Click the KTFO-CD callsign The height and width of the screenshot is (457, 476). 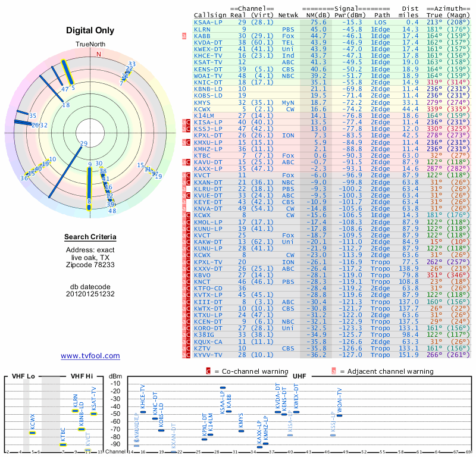coord(208,289)
